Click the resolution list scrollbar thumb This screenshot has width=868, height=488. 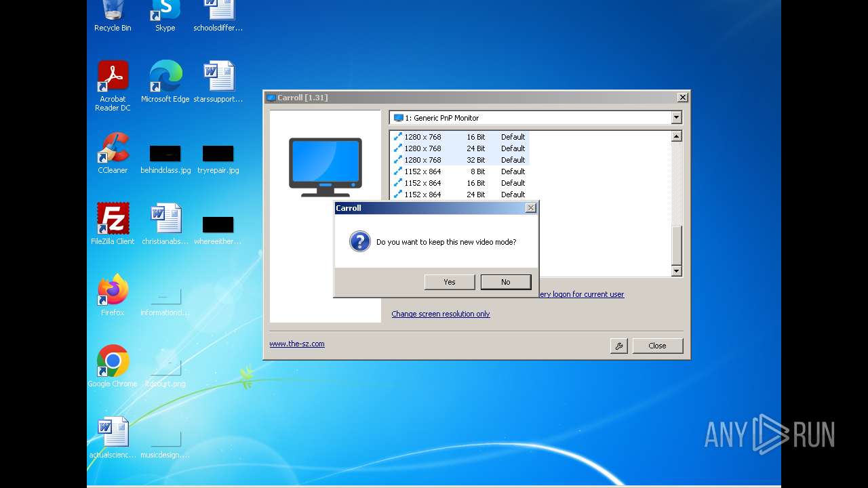(x=676, y=245)
